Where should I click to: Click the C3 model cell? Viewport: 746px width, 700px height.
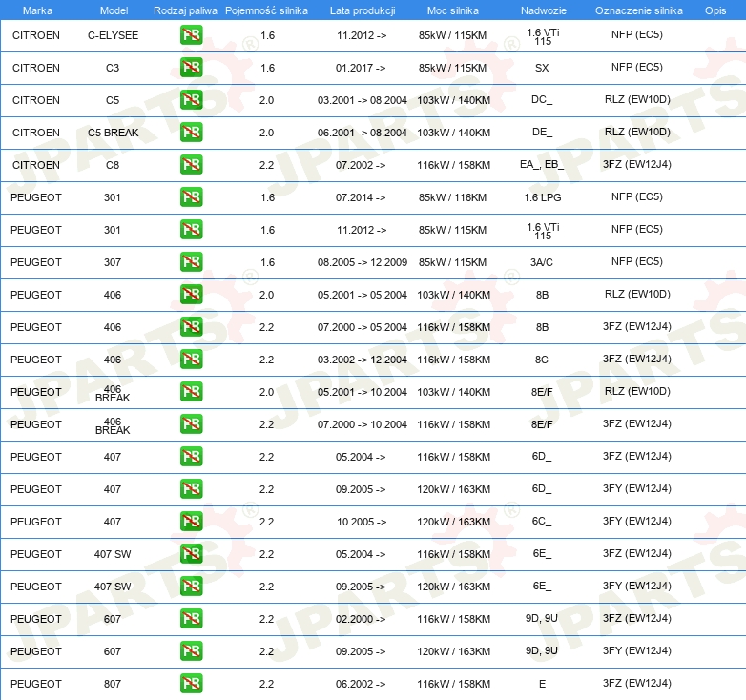click(x=113, y=68)
